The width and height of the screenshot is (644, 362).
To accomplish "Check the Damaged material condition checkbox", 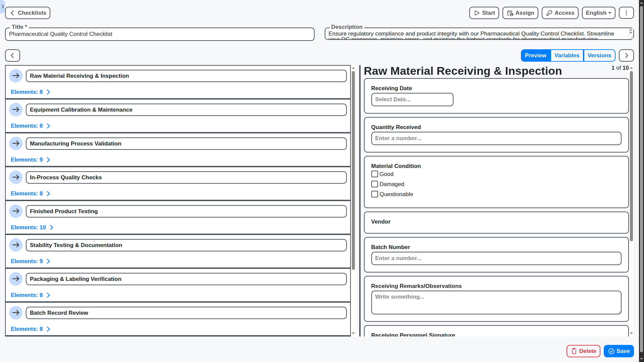I will click(x=375, y=184).
